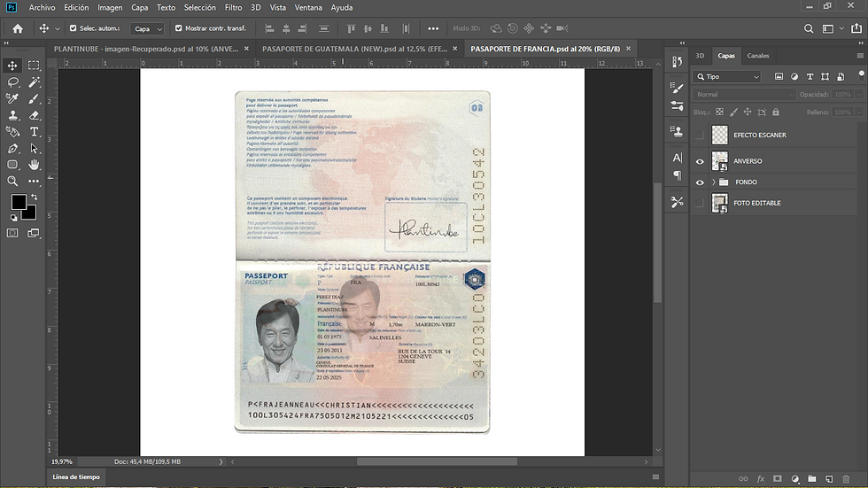Select the EFECTO ESCANER layer
The image size is (868, 488).
759,136
